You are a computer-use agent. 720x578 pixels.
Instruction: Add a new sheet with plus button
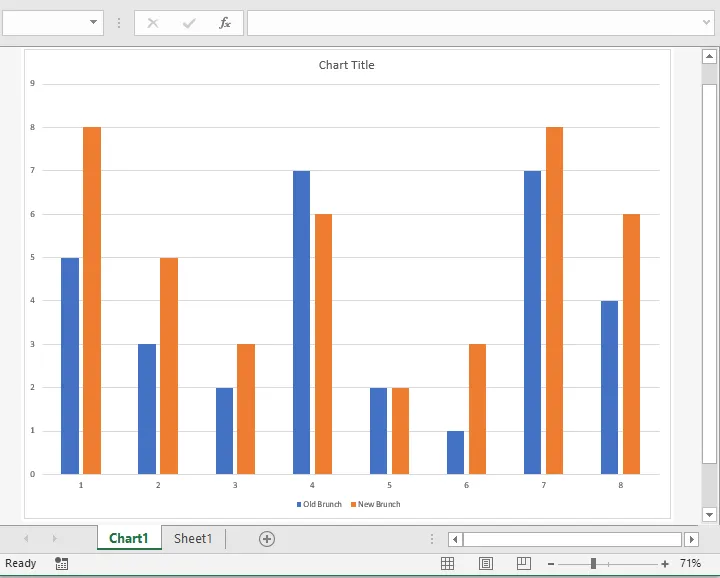coord(267,539)
